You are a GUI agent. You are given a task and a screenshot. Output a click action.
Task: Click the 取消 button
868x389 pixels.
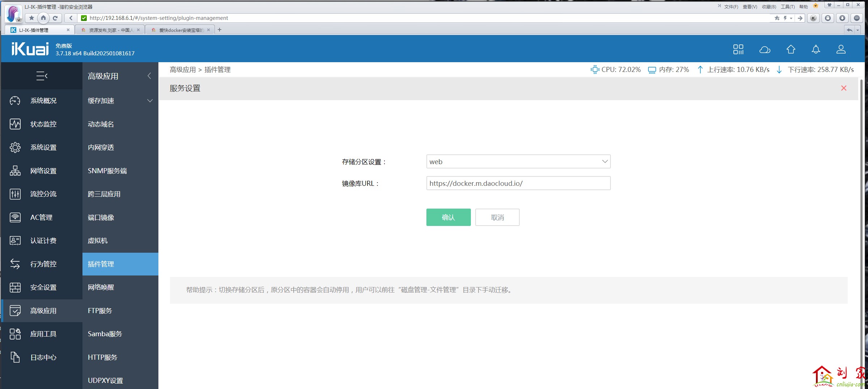click(x=497, y=217)
